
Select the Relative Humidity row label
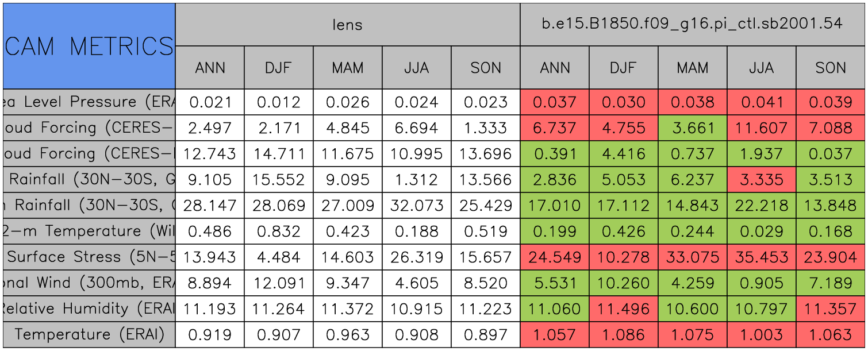pos(89,308)
